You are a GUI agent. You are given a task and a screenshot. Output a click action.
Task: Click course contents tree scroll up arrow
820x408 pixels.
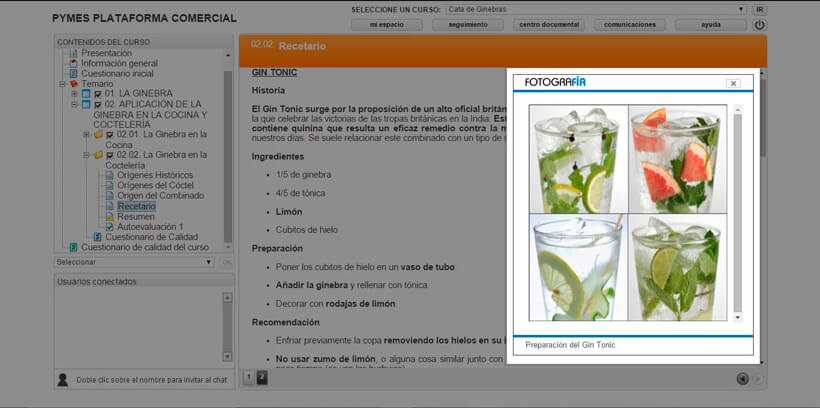pyautogui.click(x=228, y=55)
